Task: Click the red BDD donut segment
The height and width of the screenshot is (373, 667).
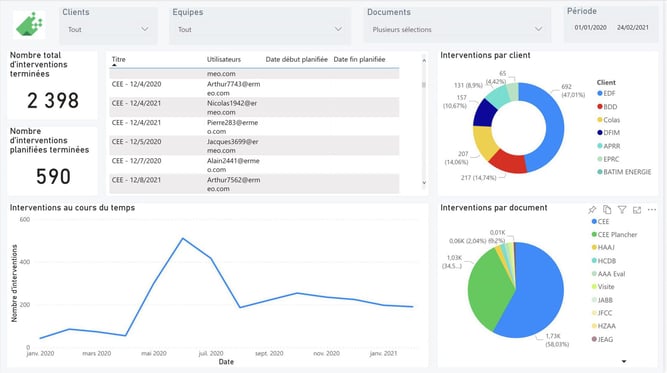Action: tap(508, 162)
